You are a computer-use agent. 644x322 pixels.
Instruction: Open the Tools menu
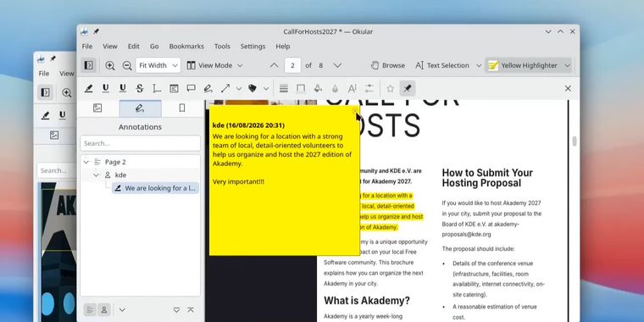tap(222, 47)
